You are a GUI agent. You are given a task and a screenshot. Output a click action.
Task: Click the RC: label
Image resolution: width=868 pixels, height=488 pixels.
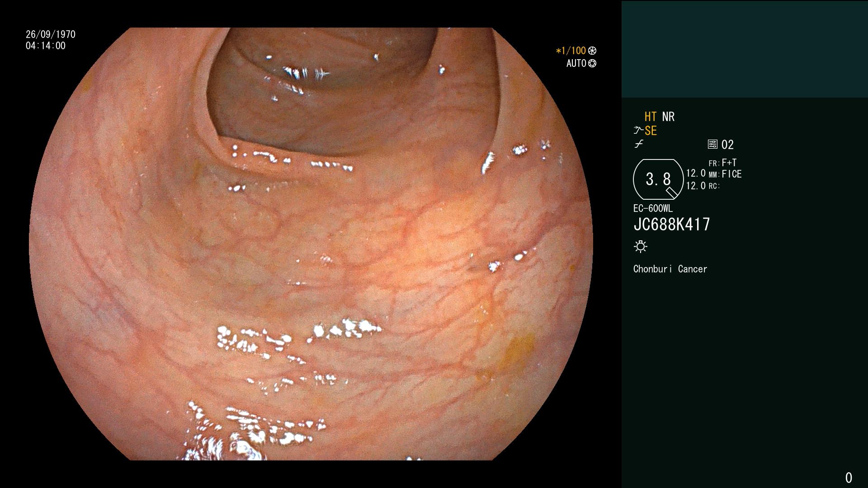click(714, 186)
